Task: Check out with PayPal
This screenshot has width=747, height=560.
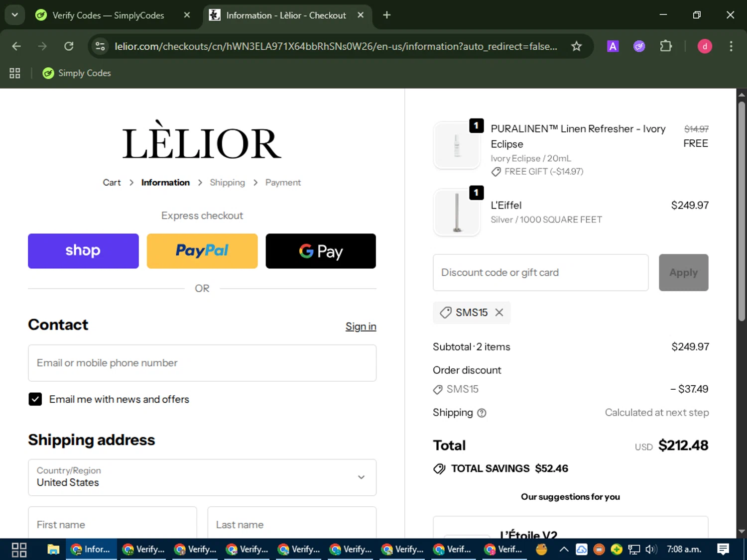Action: point(202,251)
